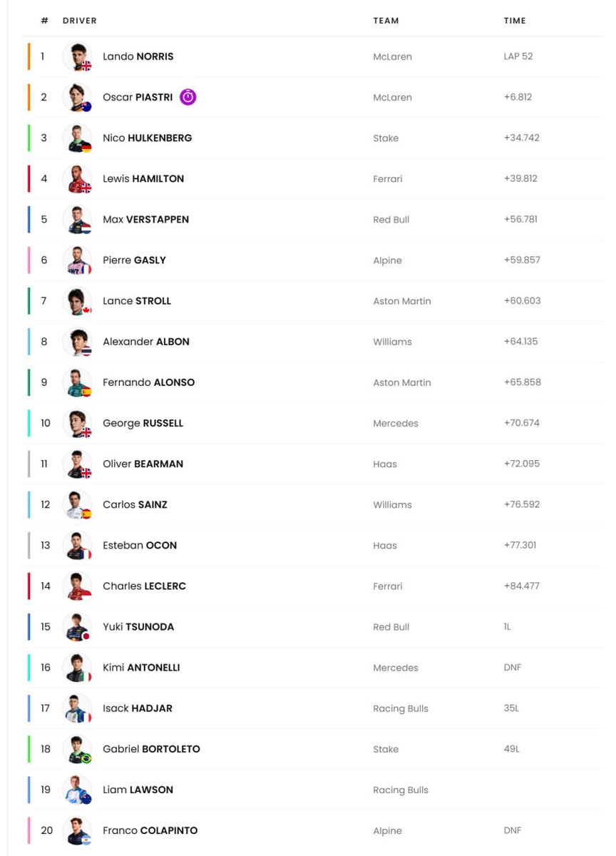Click the red Ferrari color bar beside Hamilton

[x=29, y=178]
